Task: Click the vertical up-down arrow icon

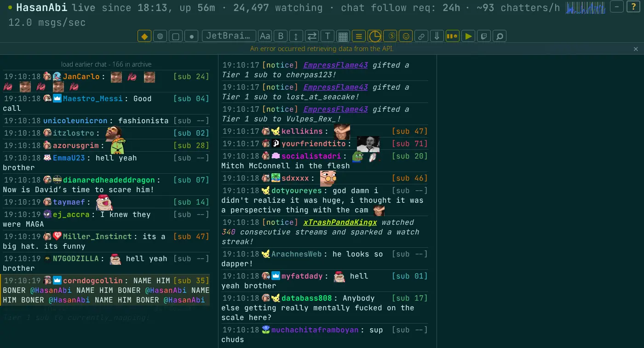Action: click(296, 36)
